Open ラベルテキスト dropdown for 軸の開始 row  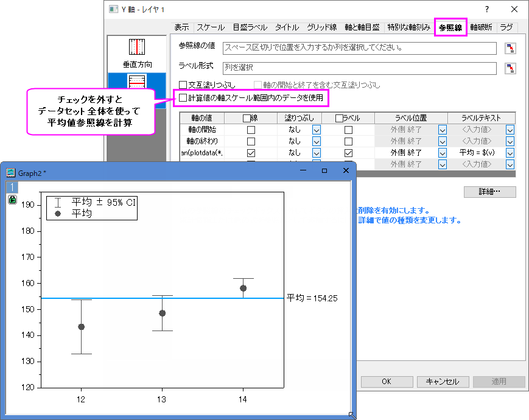tap(510, 130)
